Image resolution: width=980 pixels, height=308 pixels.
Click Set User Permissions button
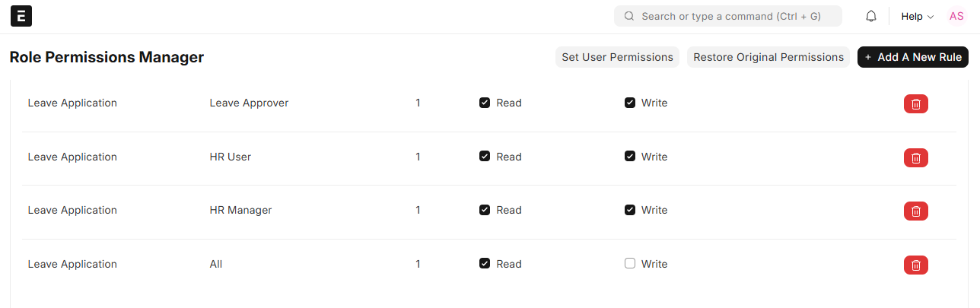[x=617, y=57]
